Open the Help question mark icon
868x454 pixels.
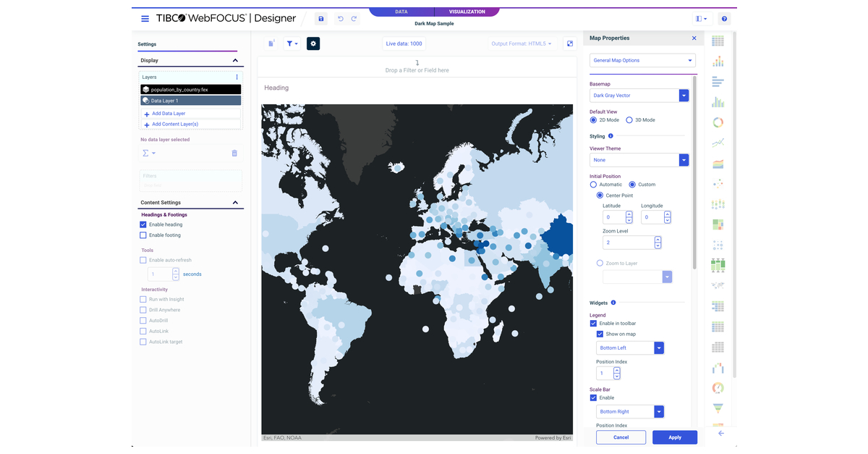(725, 19)
